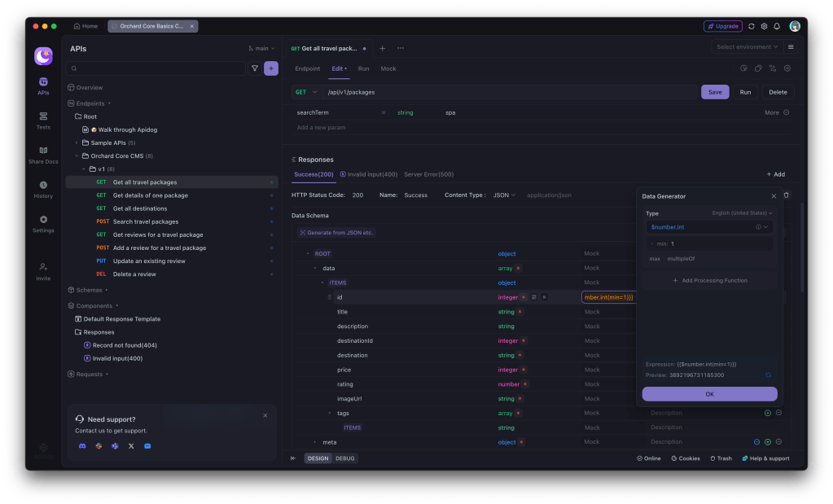The image size is (833, 504).
Task: Open the GET method dropdown
Action: 307,92
